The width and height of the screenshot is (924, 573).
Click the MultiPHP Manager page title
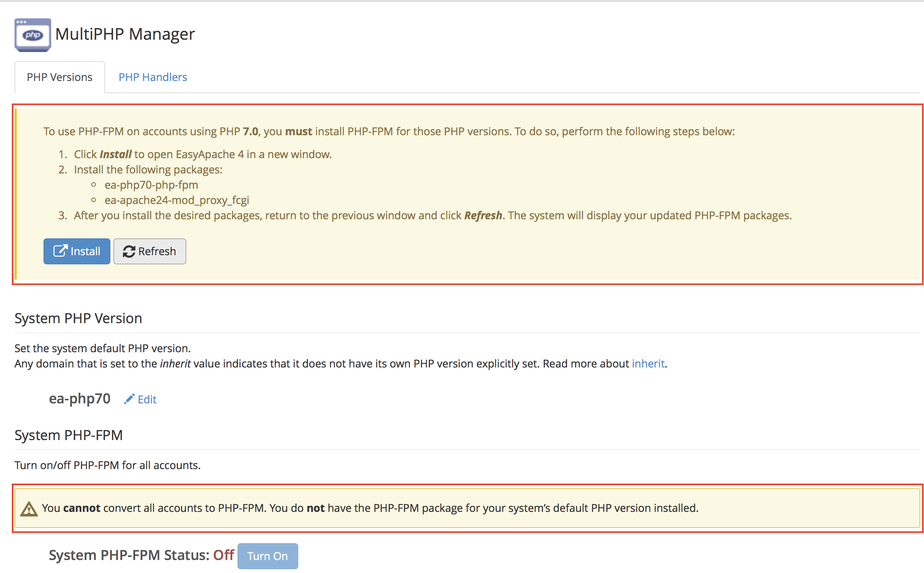(125, 34)
